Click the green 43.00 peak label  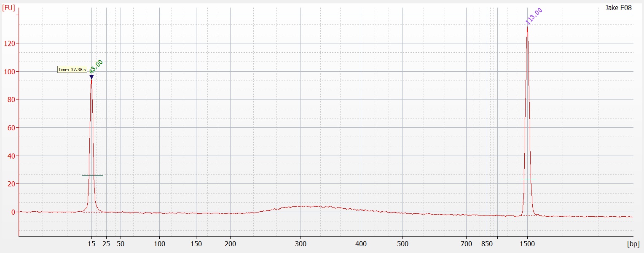click(96, 67)
